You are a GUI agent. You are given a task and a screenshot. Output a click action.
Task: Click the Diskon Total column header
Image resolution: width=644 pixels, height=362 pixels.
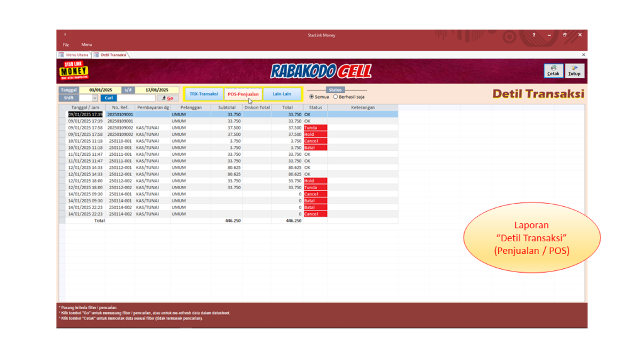(x=257, y=107)
